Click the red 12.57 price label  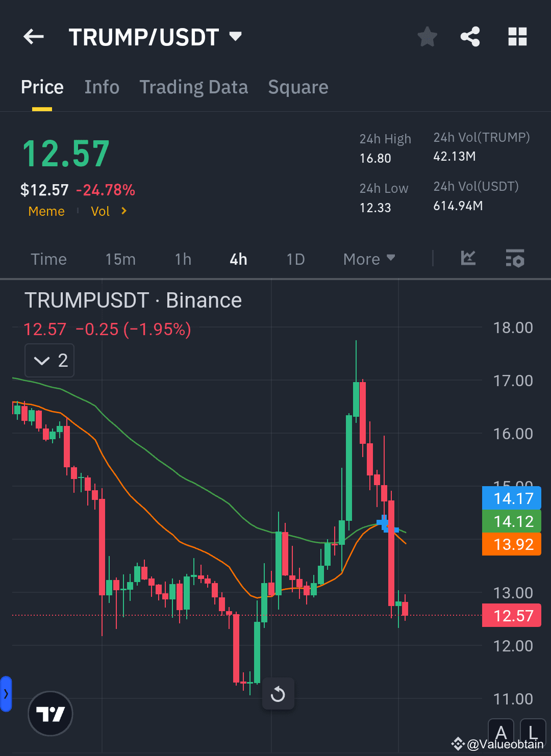coord(512,615)
